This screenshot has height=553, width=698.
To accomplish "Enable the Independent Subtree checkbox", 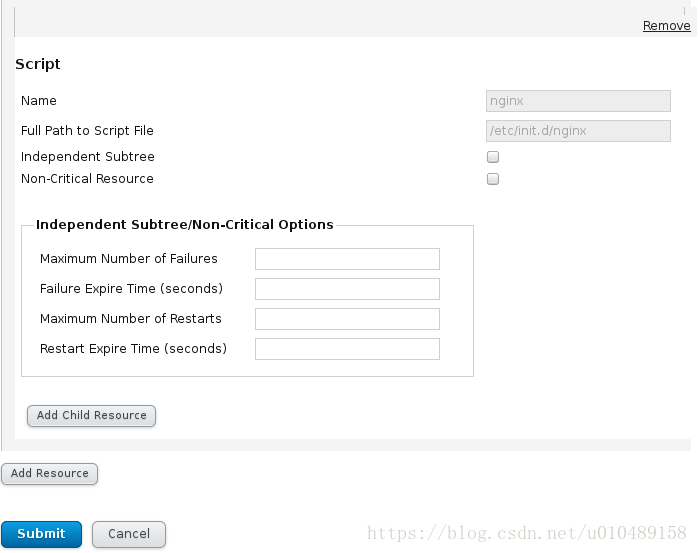I will point(493,157).
